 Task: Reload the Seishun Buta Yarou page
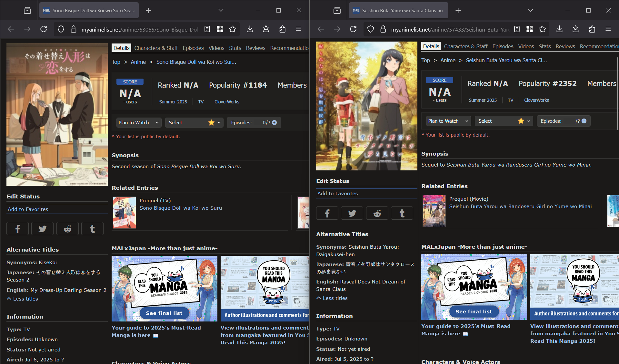[353, 29]
